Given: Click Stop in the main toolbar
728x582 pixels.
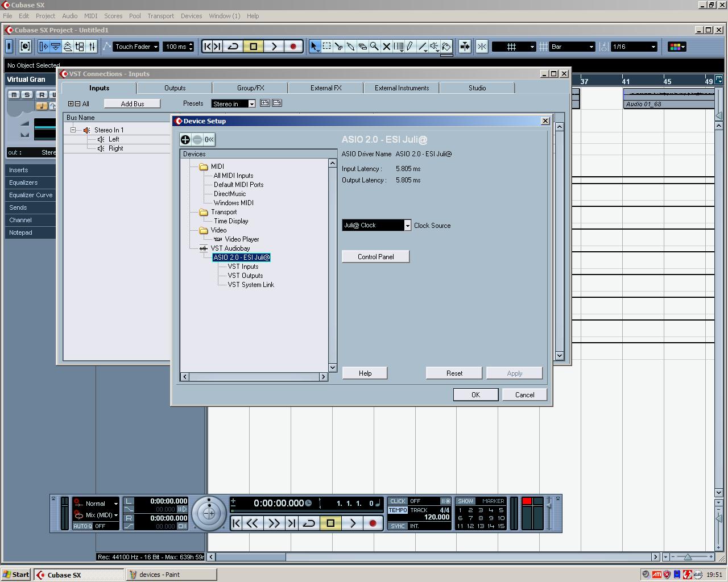Looking at the screenshot, I should pyautogui.click(x=254, y=47).
